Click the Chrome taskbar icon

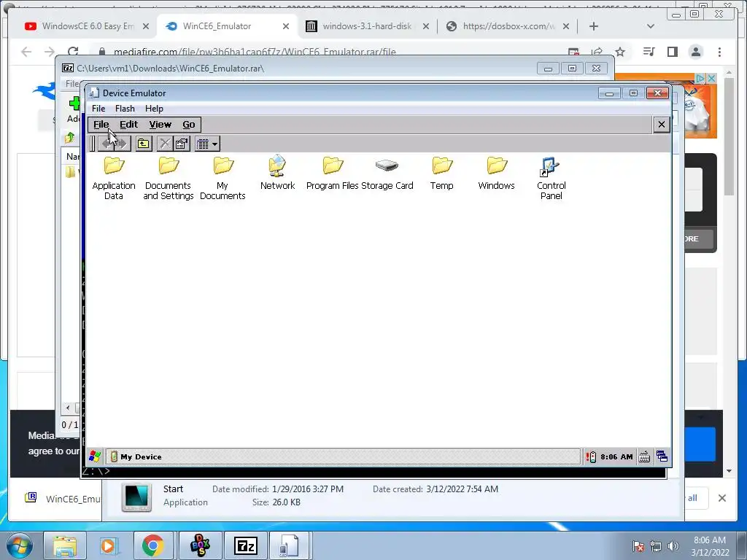[153, 545]
